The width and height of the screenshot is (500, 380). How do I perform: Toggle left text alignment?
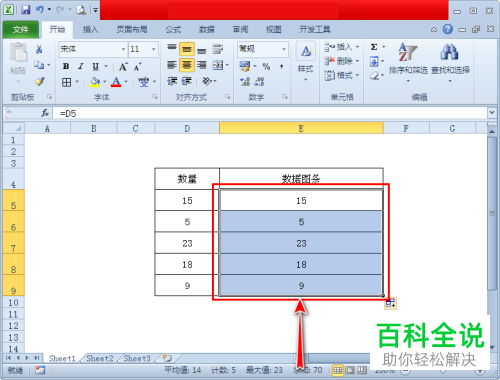pos(172,65)
